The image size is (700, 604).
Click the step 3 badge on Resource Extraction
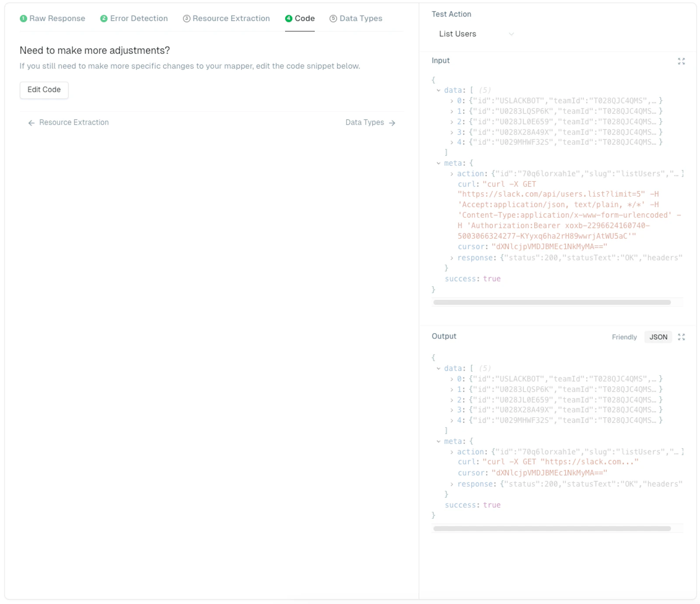(x=186, y=18)
